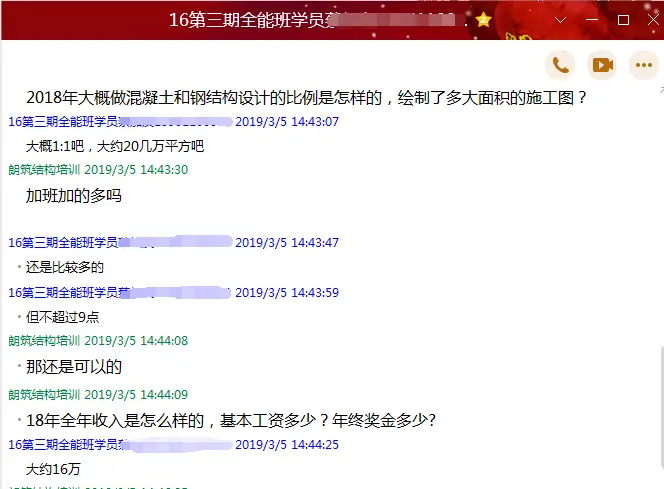Screen dimensions: 664x489
Task: Start a video call
Action: 602,65
